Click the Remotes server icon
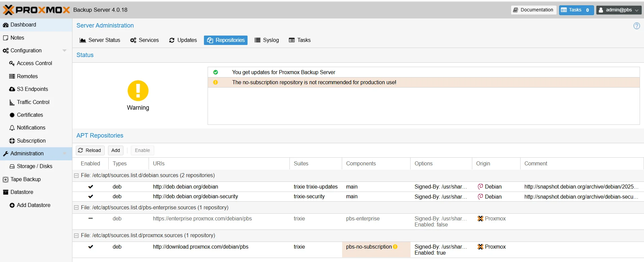This screenshot has width=644, height=262. [x=12, y=76]
